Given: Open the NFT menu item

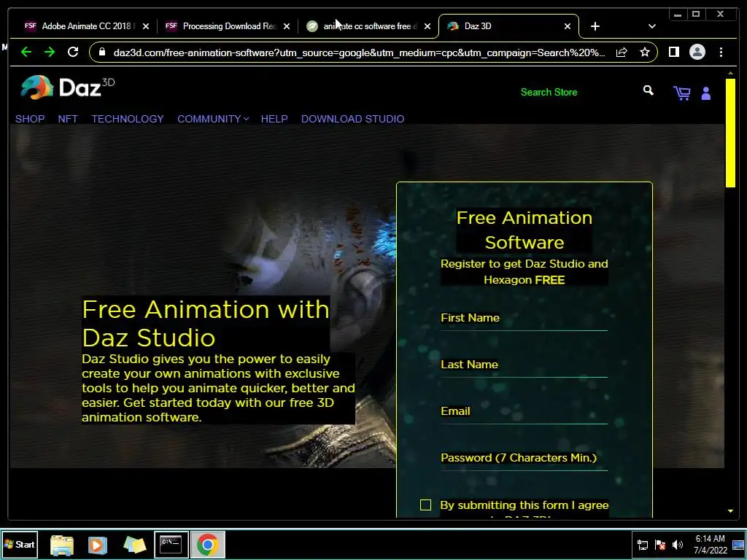Looking at the screenshot, I should [x=68, y=119].
